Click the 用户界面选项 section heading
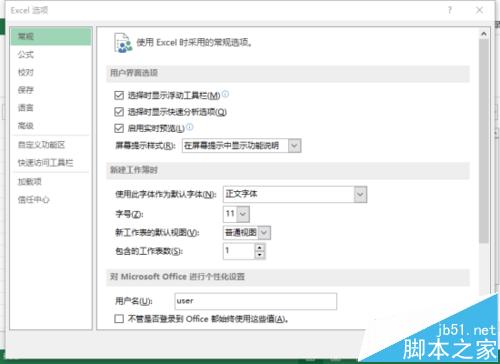 pos(134,73)
